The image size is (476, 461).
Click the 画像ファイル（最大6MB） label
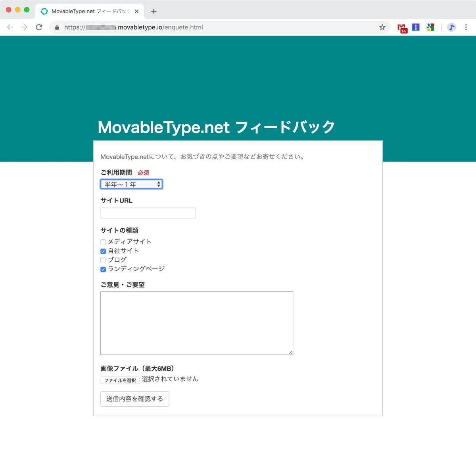[x=137, y=368]
